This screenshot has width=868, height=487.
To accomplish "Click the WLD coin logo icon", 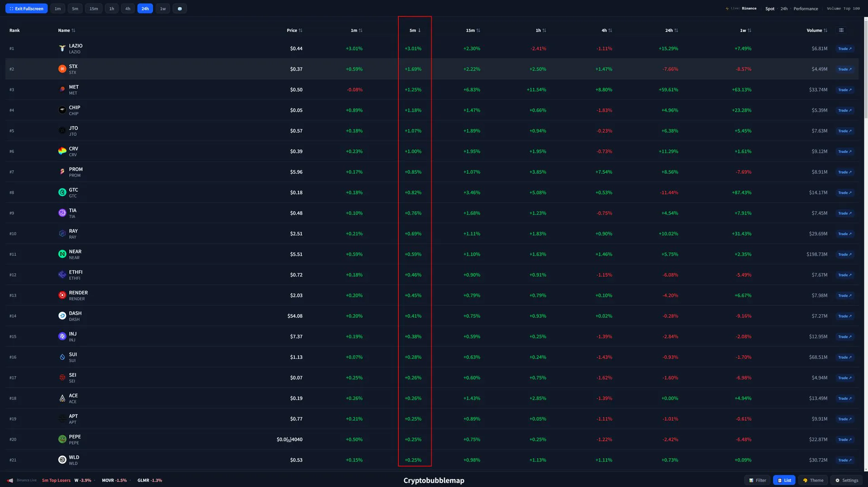I will click(62, 460).
